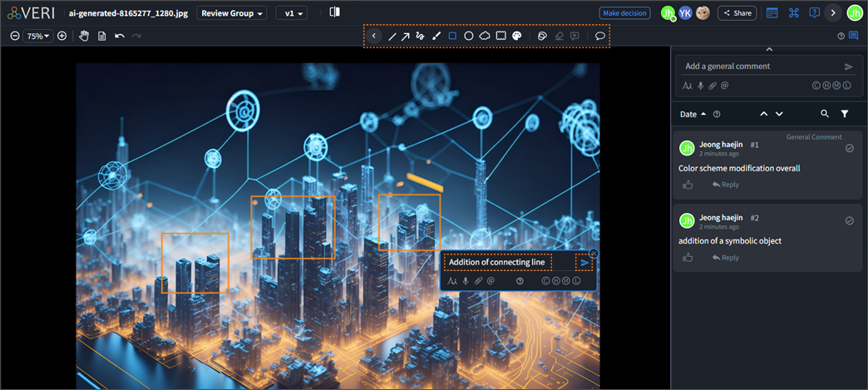
Task: Toggle the compare view icon beside version
Action: (x=334, y=12)
